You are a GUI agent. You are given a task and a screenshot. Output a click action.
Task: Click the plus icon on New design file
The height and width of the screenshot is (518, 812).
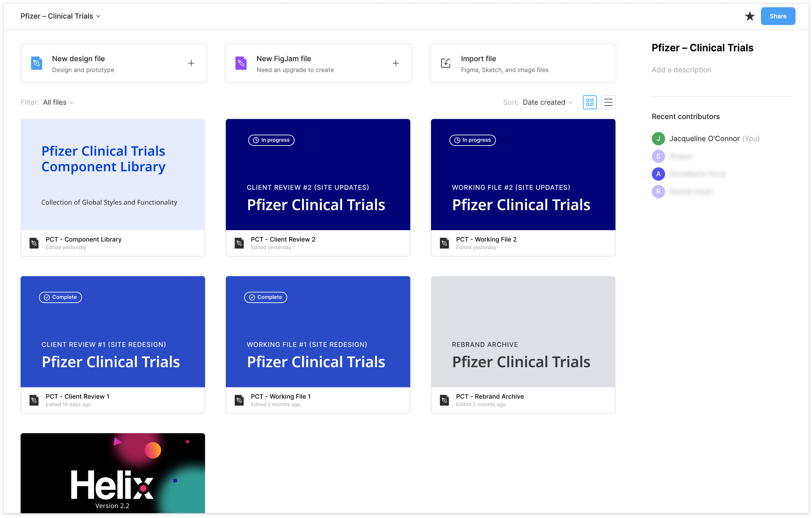click(191, 63)
